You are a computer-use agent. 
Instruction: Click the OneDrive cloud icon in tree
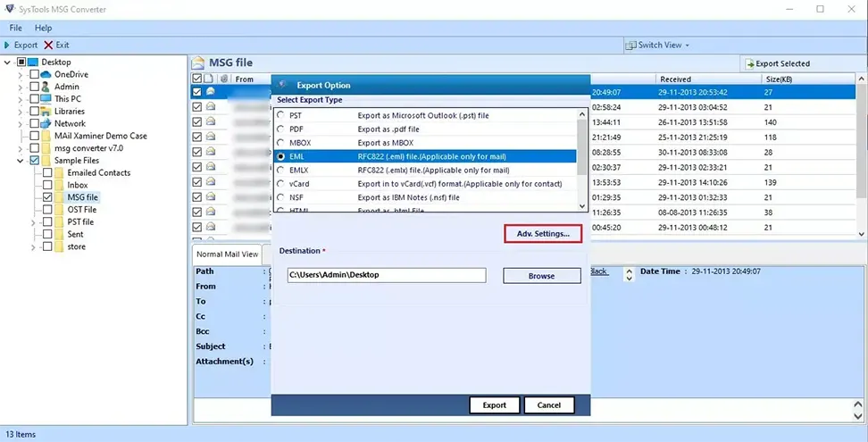click(46, 74)
